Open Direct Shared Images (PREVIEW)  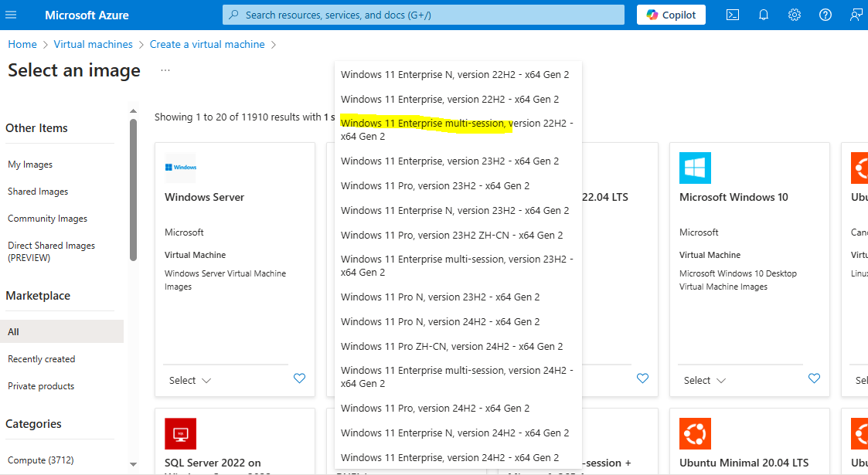point(52,252)
